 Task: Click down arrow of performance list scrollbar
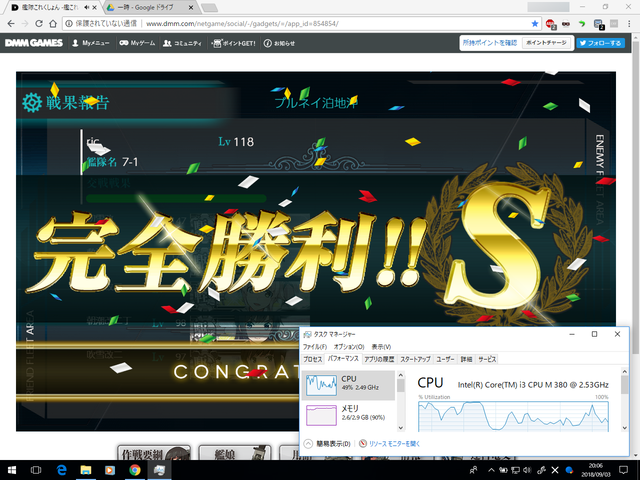(x=401, y=427)
